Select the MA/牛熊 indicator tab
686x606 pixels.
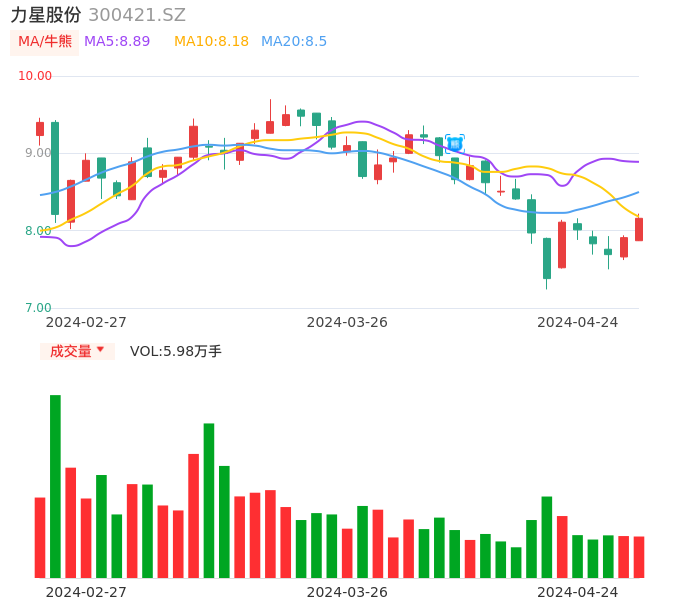pyautogui.click(x=45, y=42)
